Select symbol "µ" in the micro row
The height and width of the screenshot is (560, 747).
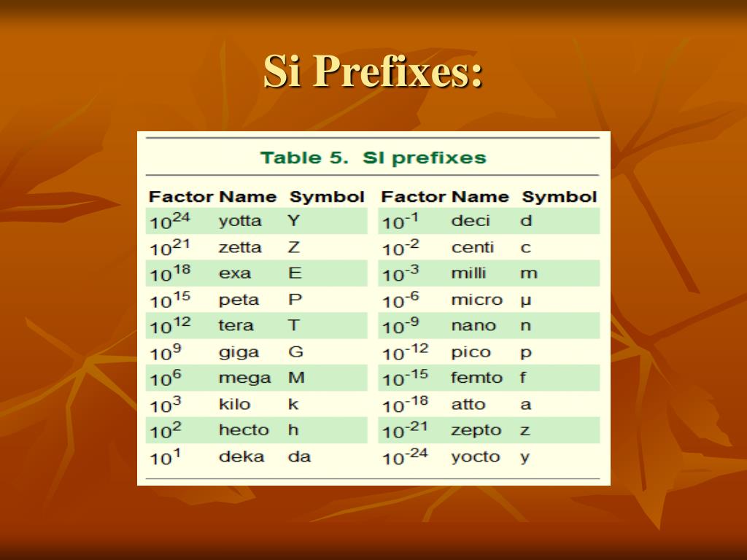tap(526, 301)
